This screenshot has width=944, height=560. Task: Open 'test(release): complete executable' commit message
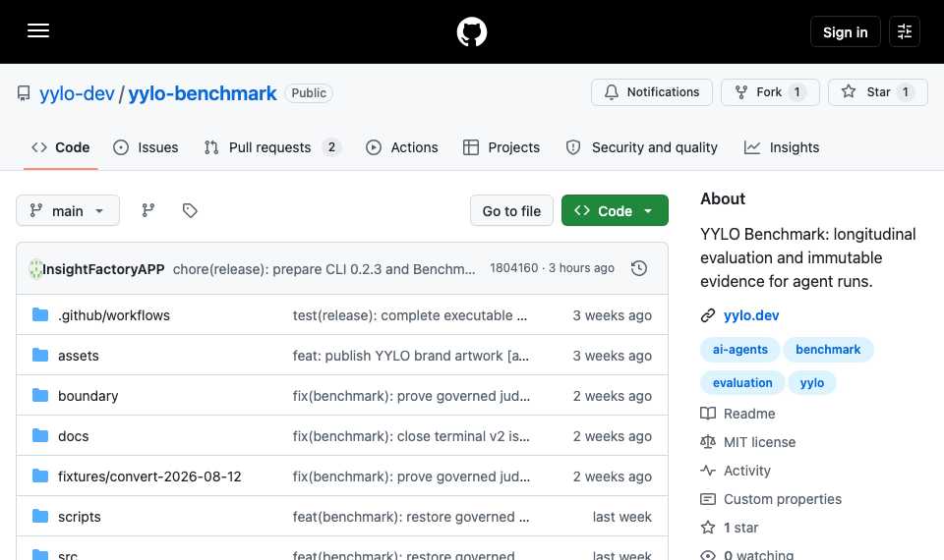pos(409,315)
